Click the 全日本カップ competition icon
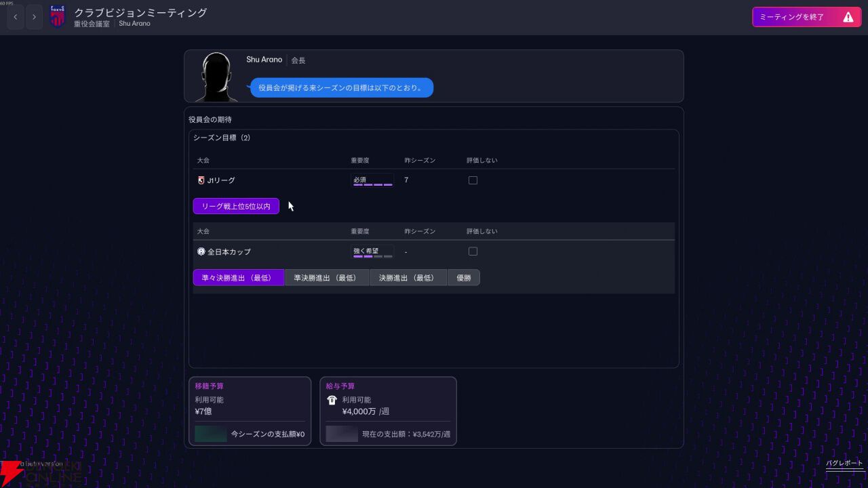This screenshot has height=488, width=868. (x=201, y=251)
